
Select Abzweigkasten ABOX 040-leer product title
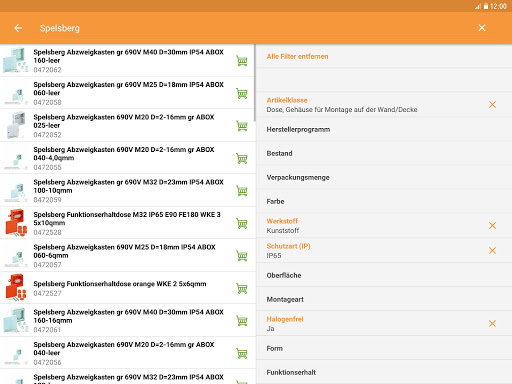pos(124,349)
